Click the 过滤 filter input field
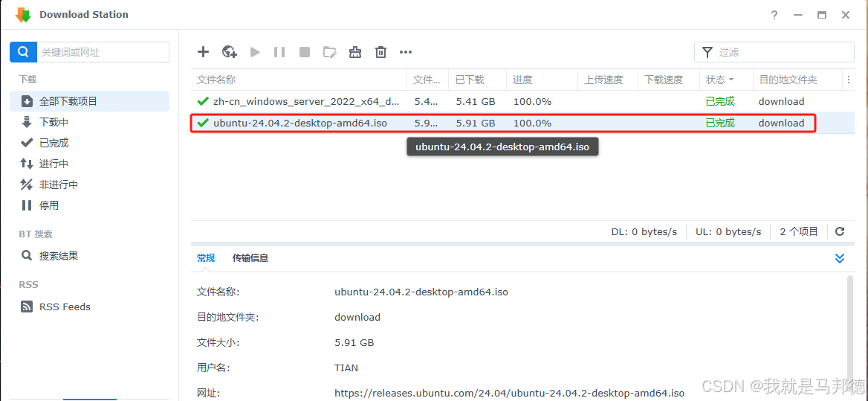This screenshot has height=401, width=868. (774, 52)
